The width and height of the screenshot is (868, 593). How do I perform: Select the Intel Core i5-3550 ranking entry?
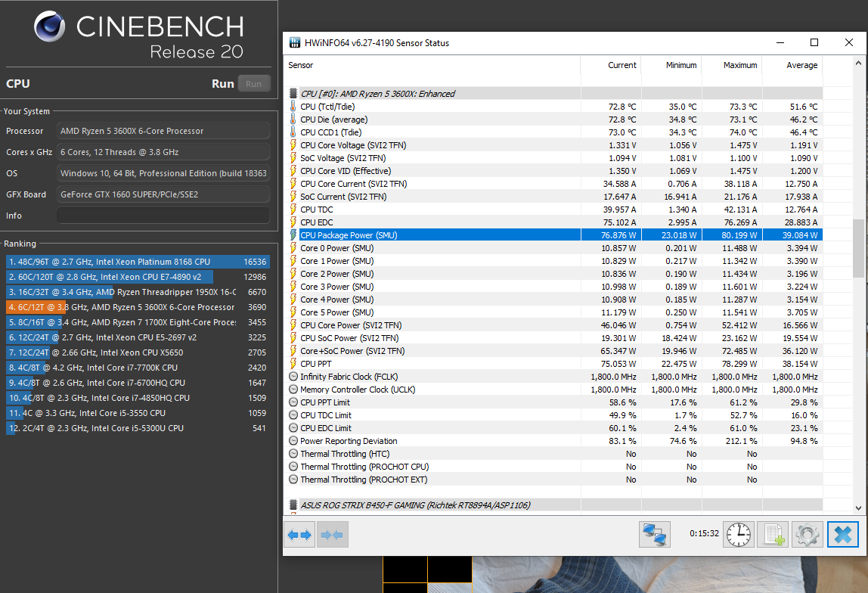138,413
